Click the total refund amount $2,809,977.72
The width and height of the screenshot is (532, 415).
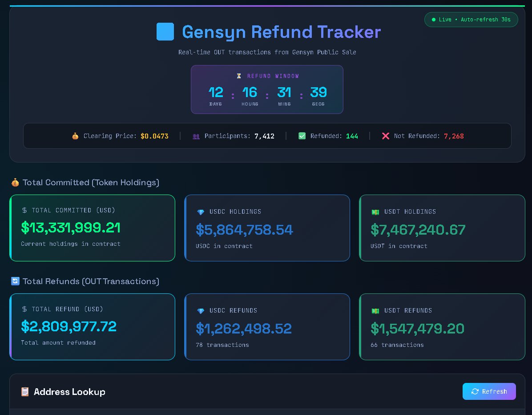click(x=69, y=326)
